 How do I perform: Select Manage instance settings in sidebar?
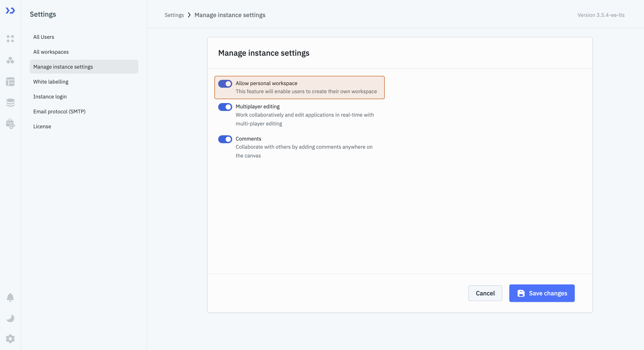click(63, 67)
